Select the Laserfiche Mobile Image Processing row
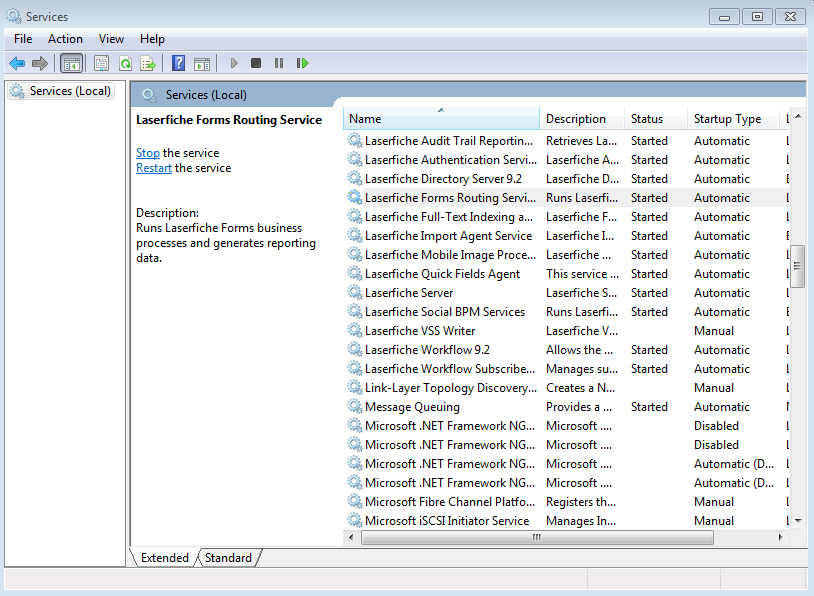This screenshot has width=814, height=596. pyautogui.click(x=567, y=254)
